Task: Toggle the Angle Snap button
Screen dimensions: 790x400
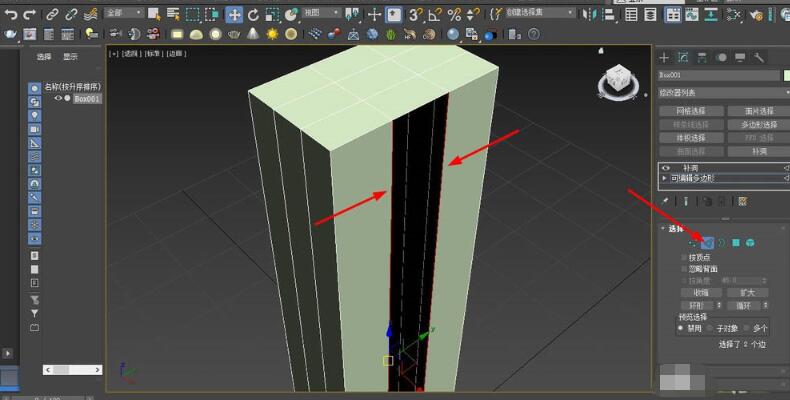Action: pyautogui.click(x=434, y=15)
